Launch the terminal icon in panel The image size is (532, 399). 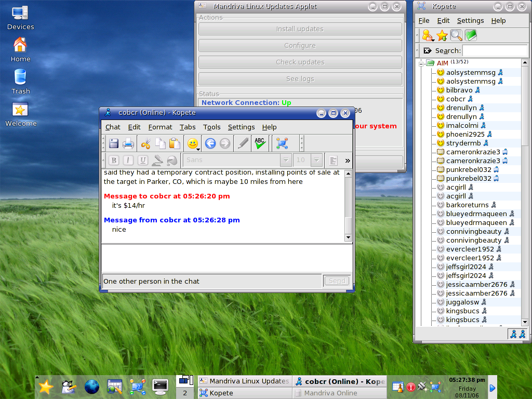coord(160,387)
